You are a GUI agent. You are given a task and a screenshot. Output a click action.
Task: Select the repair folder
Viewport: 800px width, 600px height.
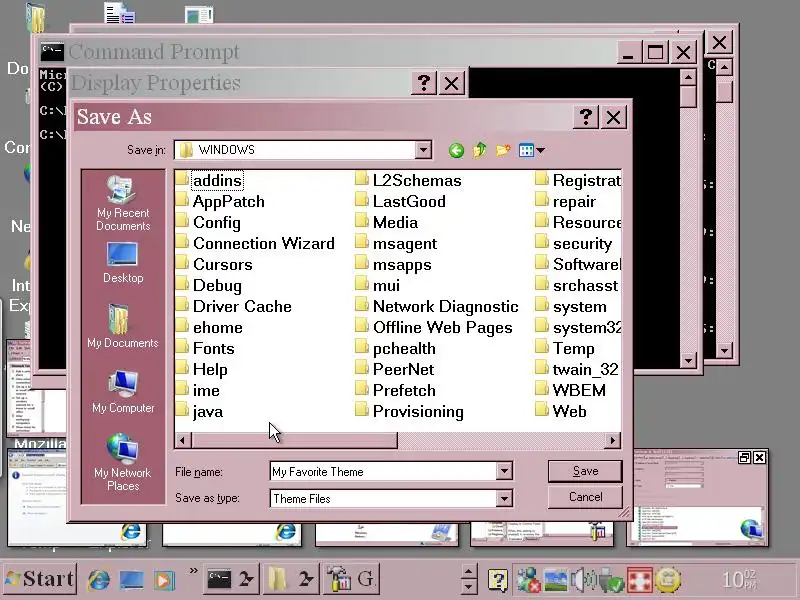click(x=566, y=202)
